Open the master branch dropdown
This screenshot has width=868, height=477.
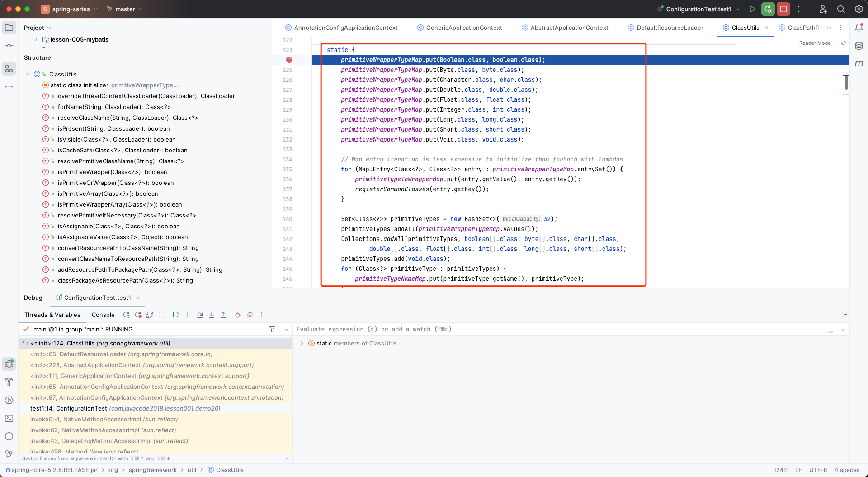tap(125, 9)
